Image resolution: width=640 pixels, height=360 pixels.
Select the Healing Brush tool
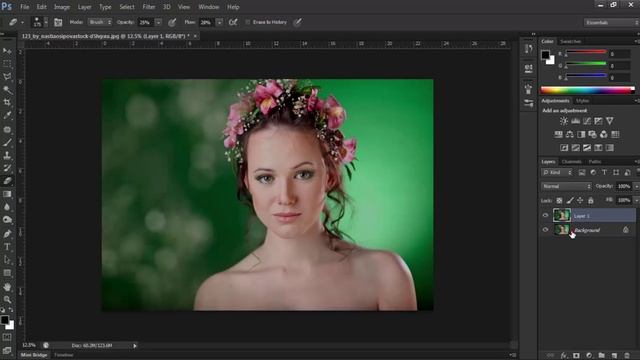pos(7,129)
